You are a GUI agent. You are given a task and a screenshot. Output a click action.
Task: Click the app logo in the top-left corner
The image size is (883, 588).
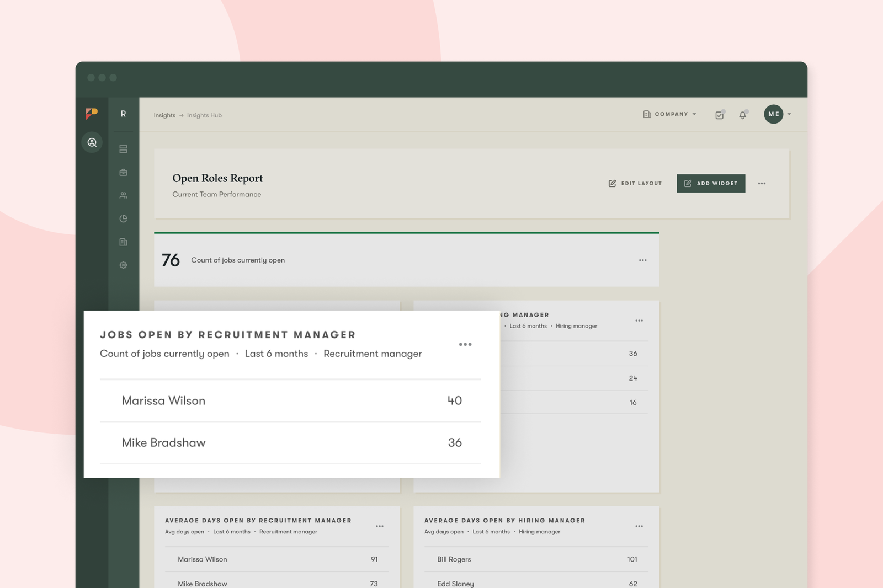point(92,114)
